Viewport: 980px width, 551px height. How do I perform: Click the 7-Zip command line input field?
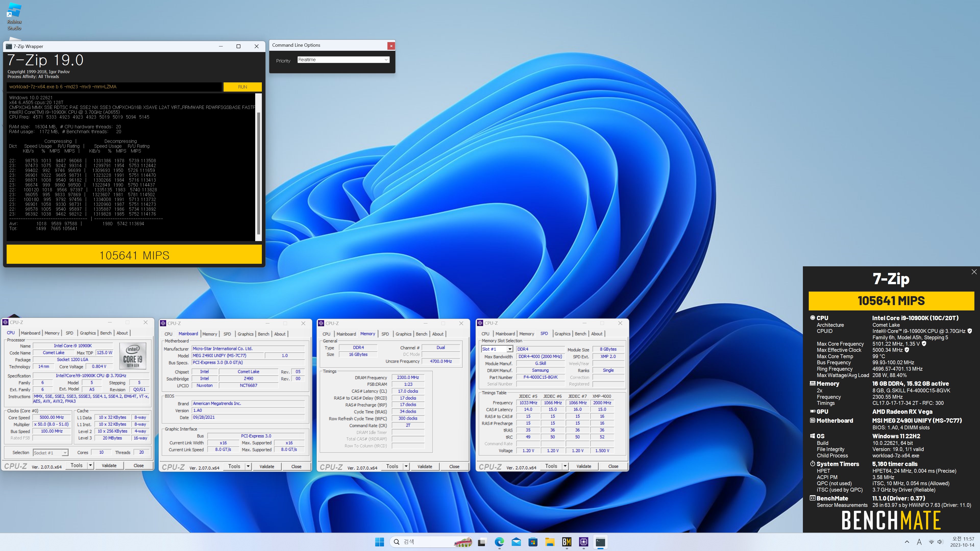[114, 87]
